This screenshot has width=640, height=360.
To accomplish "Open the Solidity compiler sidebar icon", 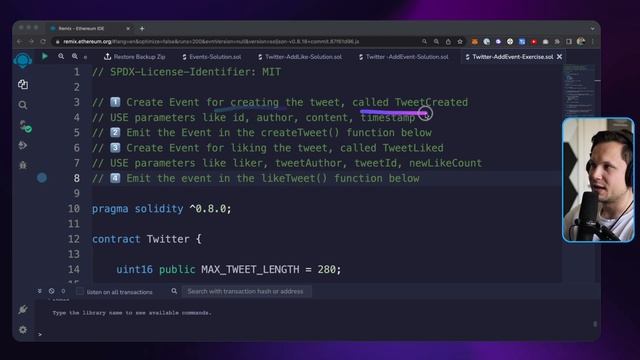I will click(x=24, y=126).
